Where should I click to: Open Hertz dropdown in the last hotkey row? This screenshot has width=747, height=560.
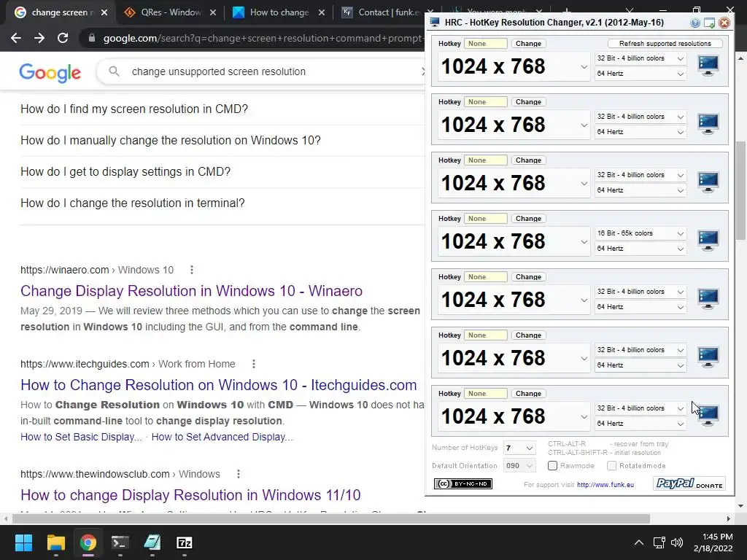point(640,424)
